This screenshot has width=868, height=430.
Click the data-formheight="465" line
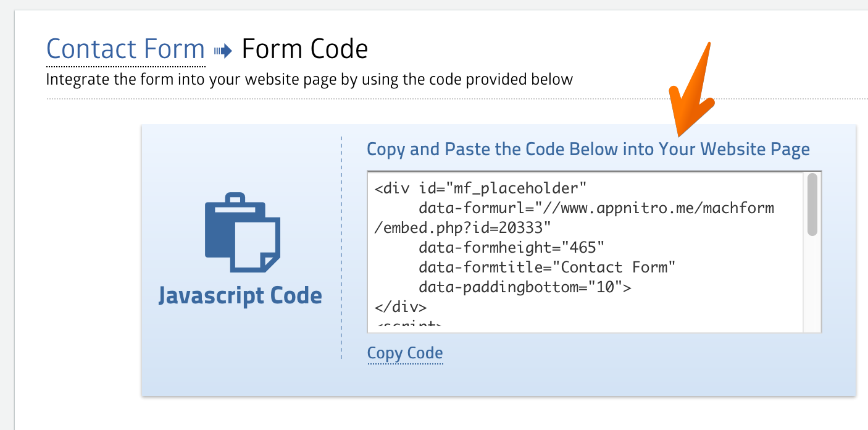pyautogui.click(x=511, y=248)
